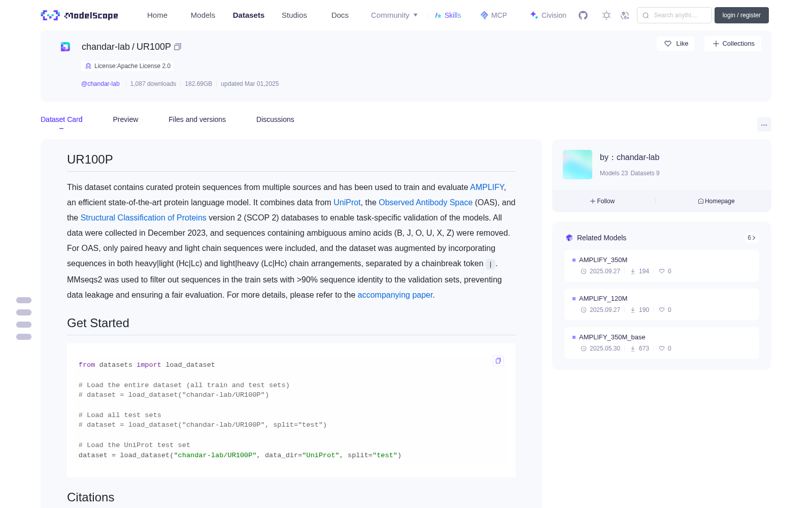Open the accompanying paper link
Viewport: 812px width, 508px height.
[x=395, y=295]
